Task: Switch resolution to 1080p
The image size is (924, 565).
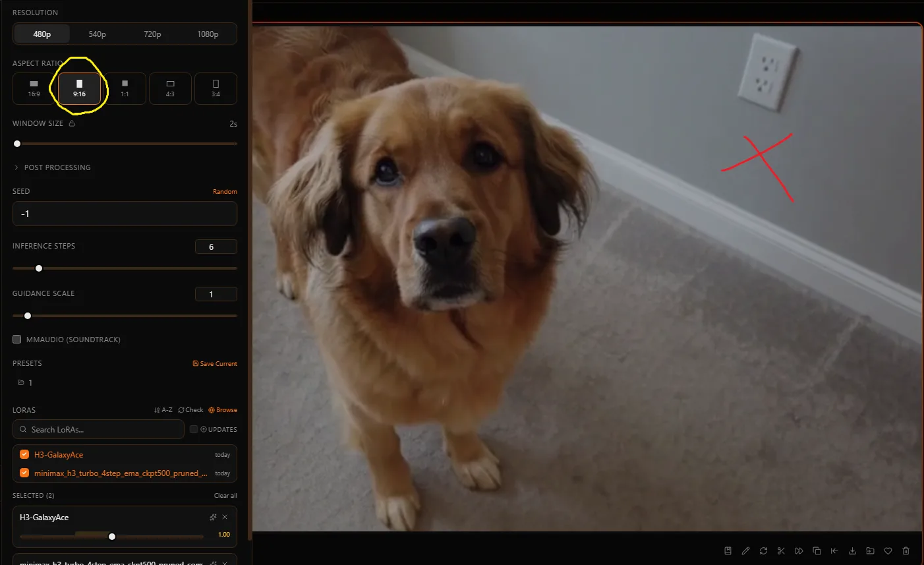Action: [208, 34]
